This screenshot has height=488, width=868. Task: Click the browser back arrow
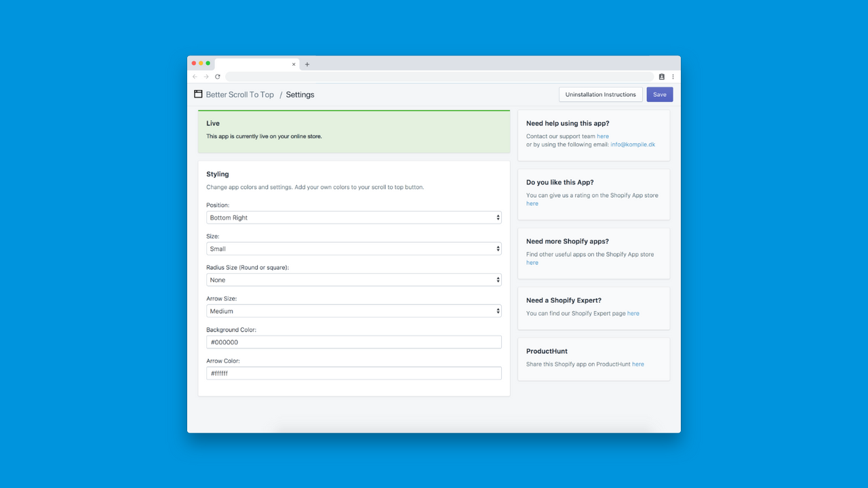[195, 77]
